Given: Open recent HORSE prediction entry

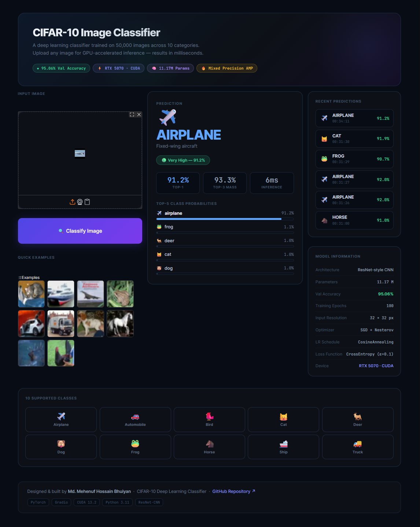Looking at the screenshot, I should coord(354,220).
